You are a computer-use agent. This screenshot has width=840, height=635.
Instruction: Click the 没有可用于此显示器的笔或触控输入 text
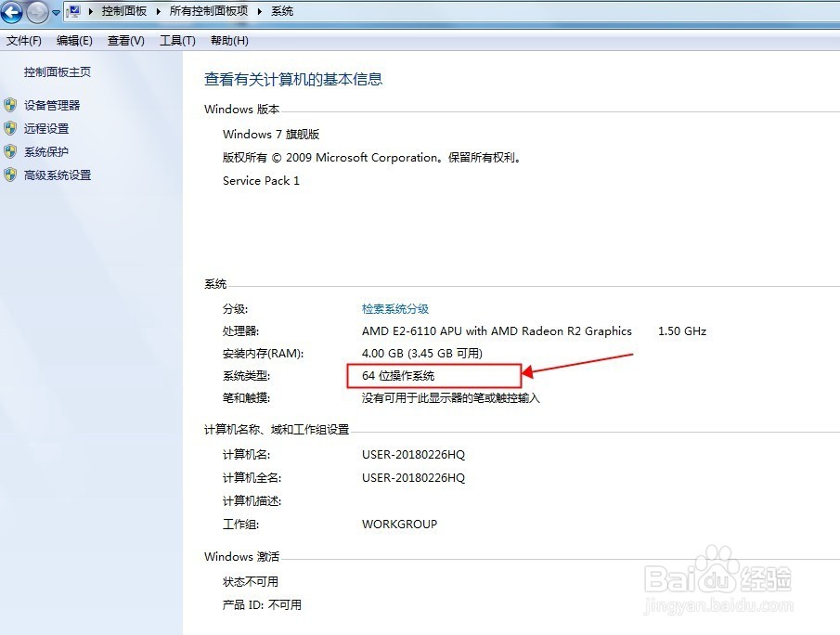[451, 398]
